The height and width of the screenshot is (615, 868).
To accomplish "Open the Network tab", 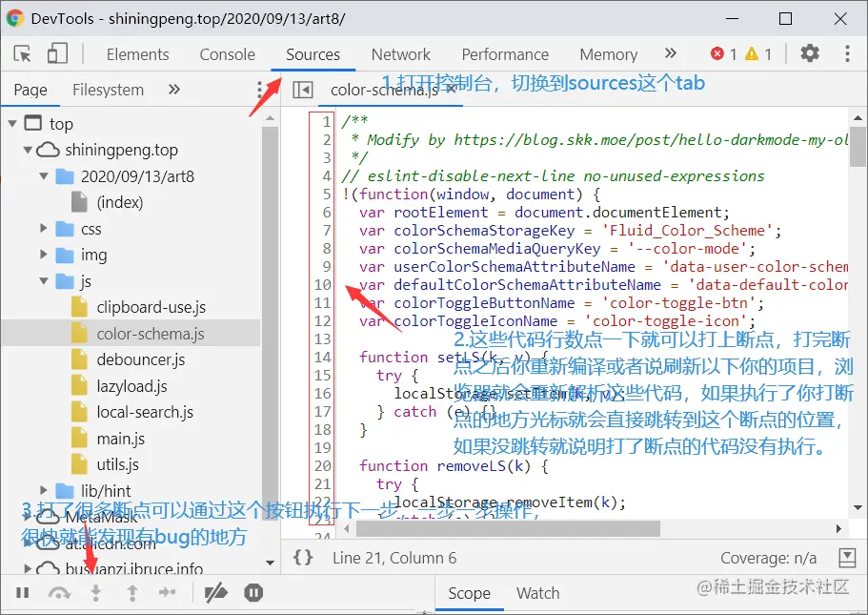I will coord(401,54).
